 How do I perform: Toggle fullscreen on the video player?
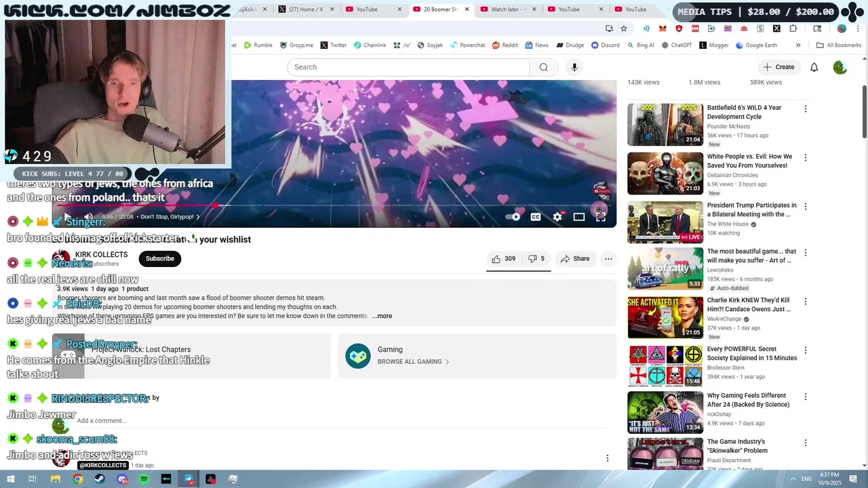click(x=601, y=217)
